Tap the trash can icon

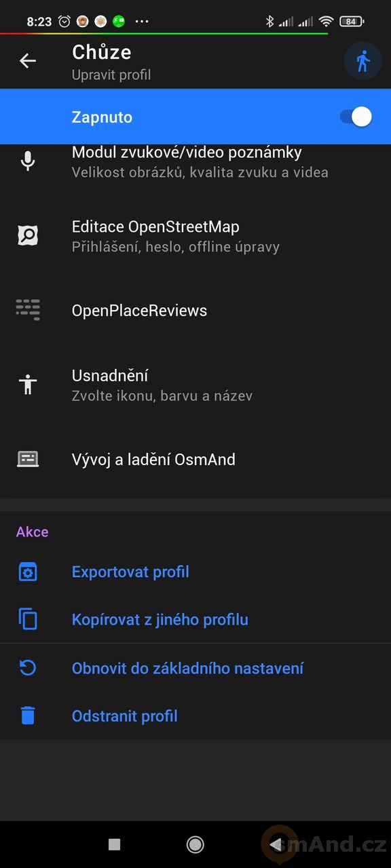28,715
